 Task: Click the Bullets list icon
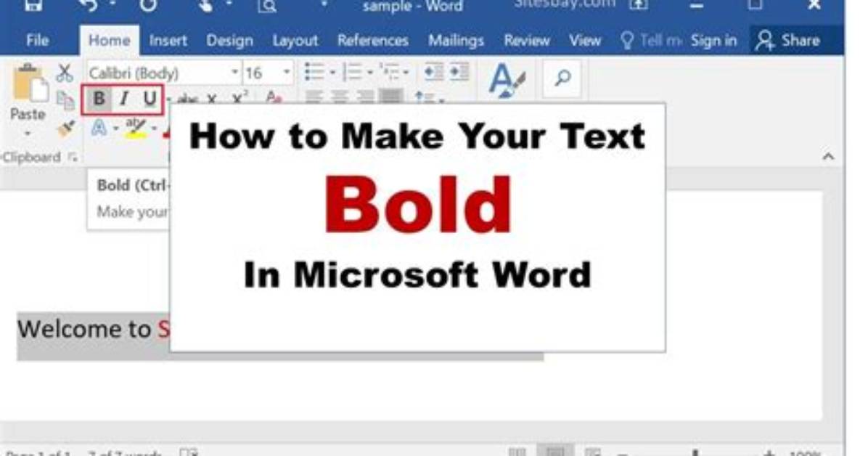pos(314,71)
